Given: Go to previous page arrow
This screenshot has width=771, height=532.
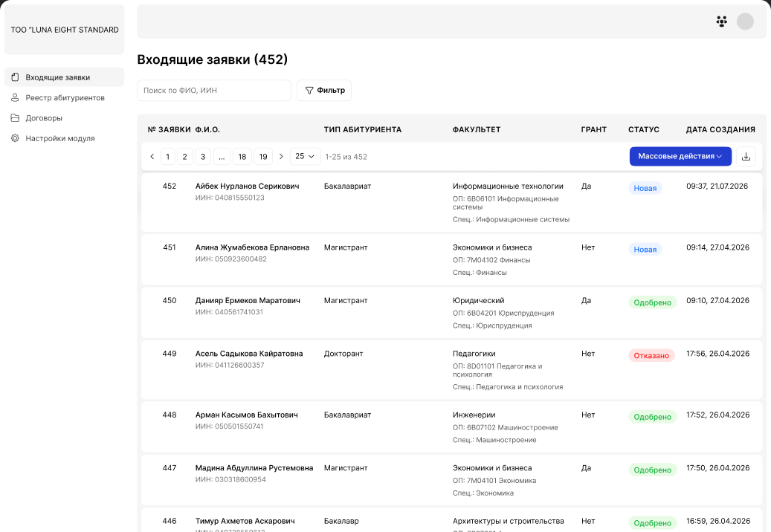Looking at the screenshot, I should coord(152,157).
